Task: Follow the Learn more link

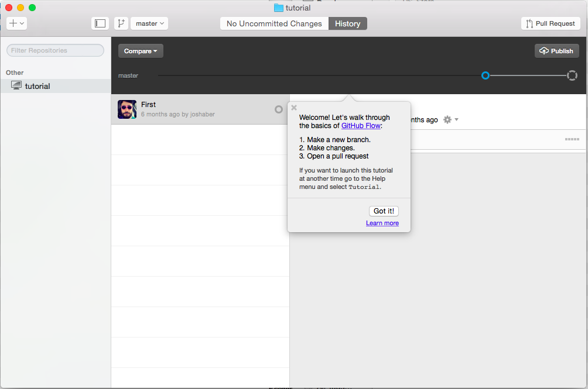Action: pos(382,223)
